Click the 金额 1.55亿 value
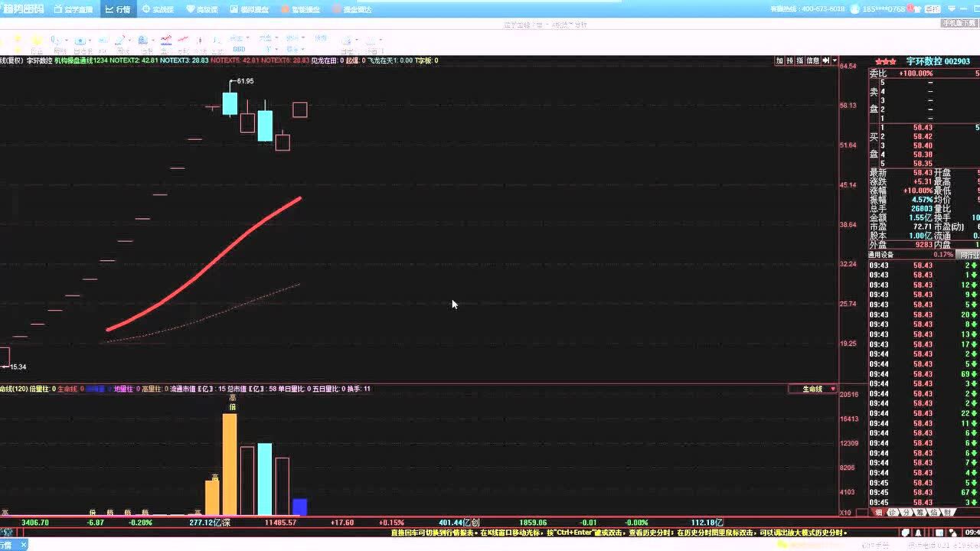This screenshot has width=980, height=551. pyautogui.click(x=920, y=217)
